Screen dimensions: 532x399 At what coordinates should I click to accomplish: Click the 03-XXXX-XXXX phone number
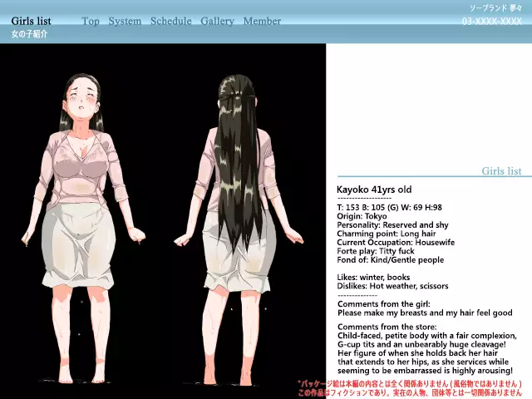coord(492,21)
